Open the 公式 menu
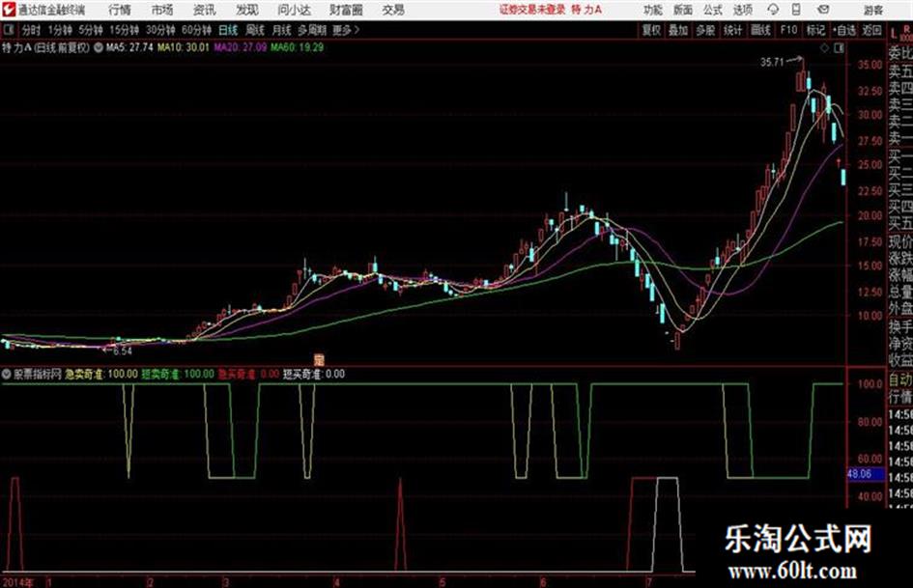 (x=712, y=10)
